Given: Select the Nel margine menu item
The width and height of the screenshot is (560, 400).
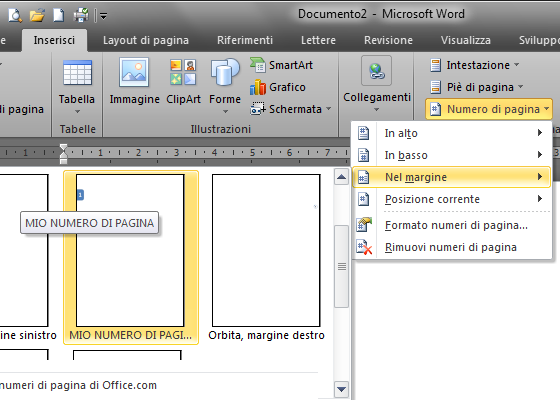Looking at the screenshot, I should (x=452, y=177).
